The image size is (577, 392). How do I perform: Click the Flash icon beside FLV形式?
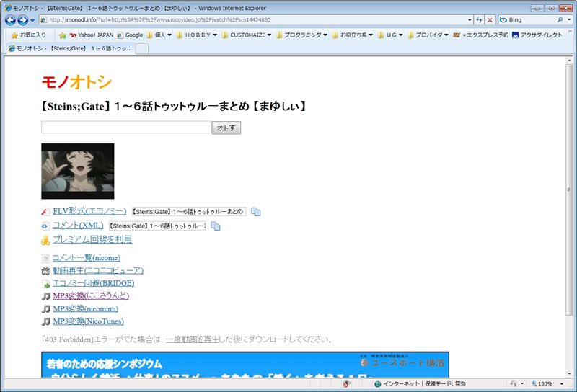point(45,212)
